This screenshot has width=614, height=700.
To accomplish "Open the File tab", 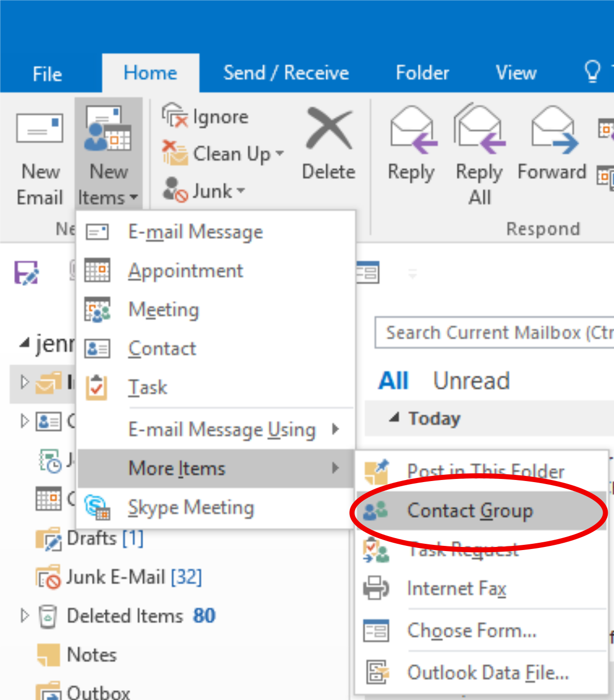I will pyautogui.click(x=47, y=74).
